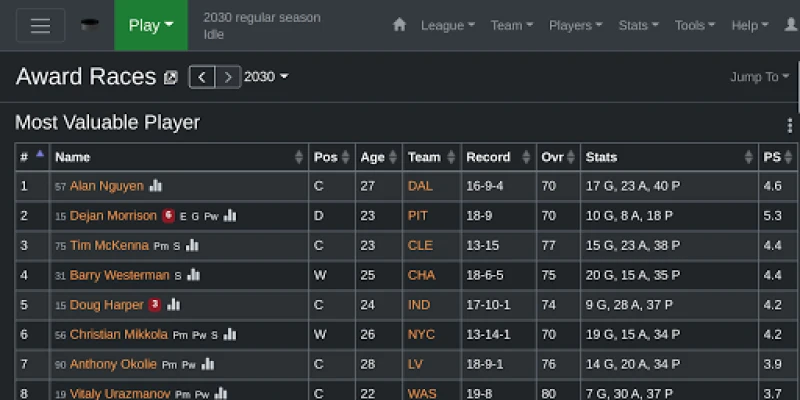
Task: Open the hamburger sidebar menu
Action: pos(40,25)
